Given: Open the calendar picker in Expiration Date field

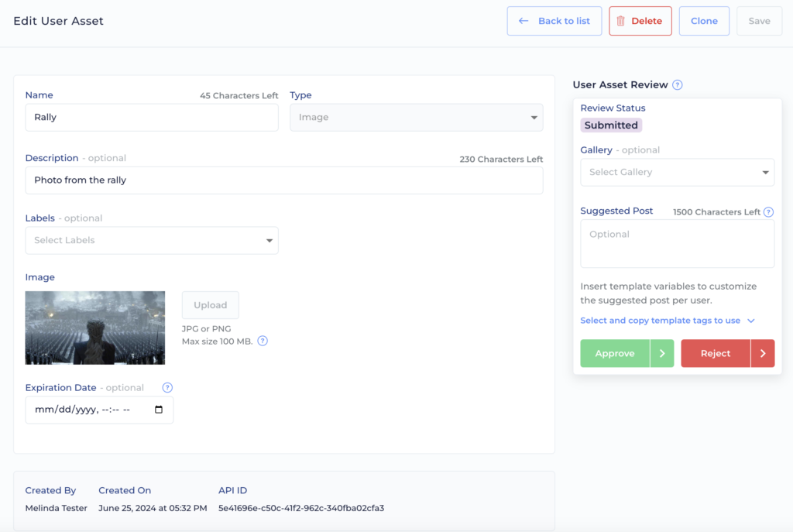Looking at the screenshot, I should 159,409.
